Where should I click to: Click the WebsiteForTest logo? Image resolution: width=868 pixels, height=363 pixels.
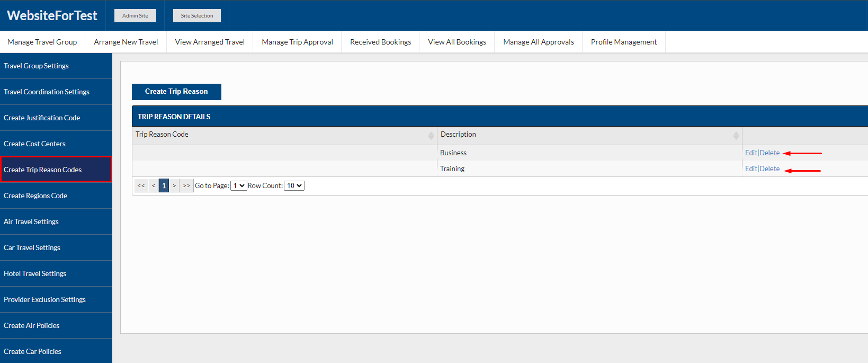click(x=52, y=15)
